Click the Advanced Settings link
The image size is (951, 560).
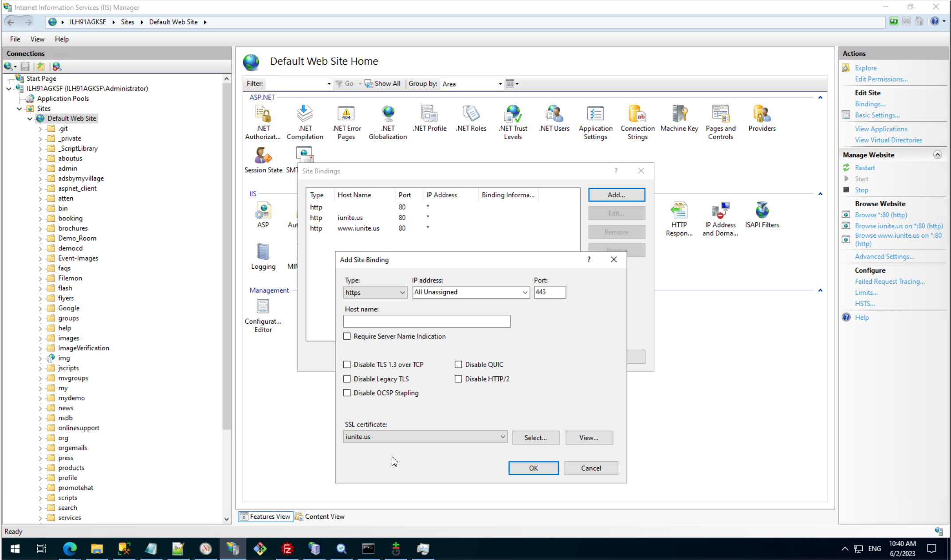click(x=884, y=256)
